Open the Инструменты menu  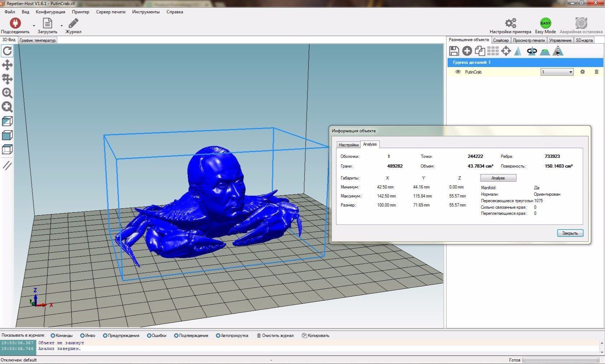146,12
